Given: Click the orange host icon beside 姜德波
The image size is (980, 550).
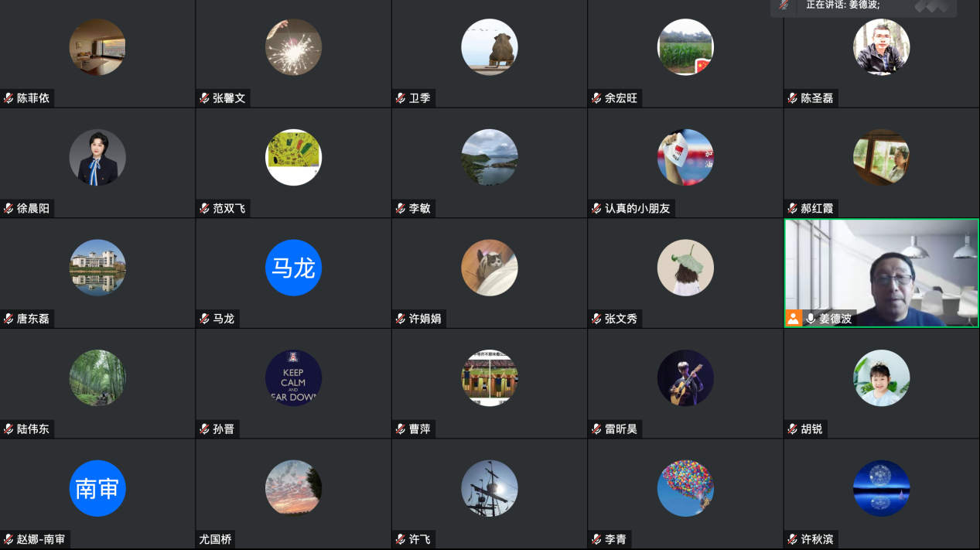Looking at the screenshot, I should [x=794, y=319].
